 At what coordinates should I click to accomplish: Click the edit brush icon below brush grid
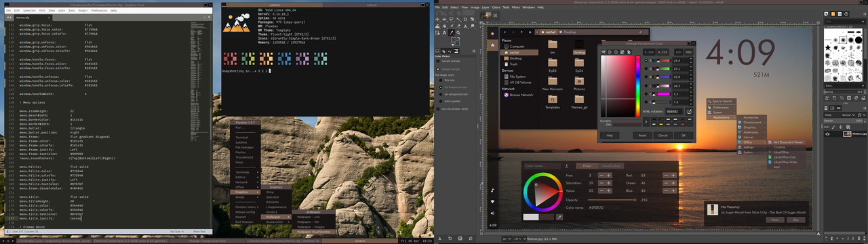(827, 98)
